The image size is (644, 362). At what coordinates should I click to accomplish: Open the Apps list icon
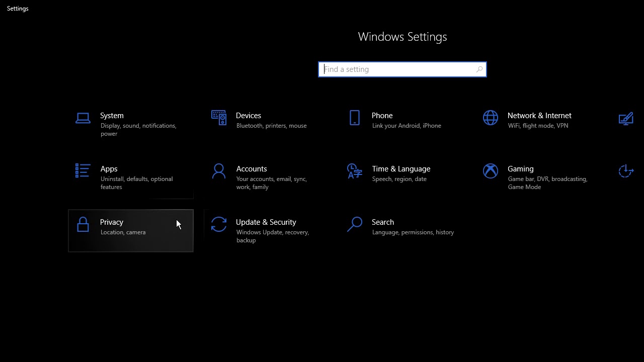83,171
